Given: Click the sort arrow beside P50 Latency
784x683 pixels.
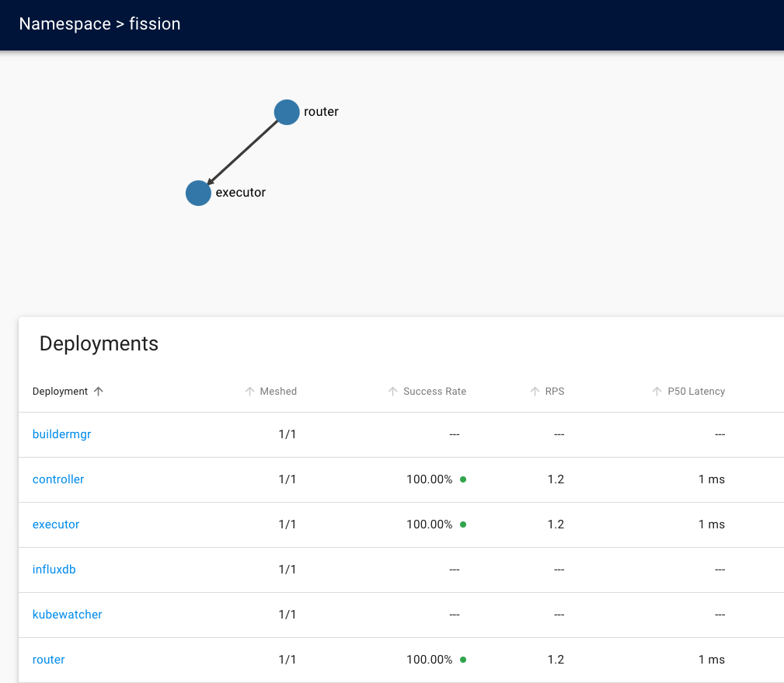Looking at the screenshot, I should [x=657, y=392].
